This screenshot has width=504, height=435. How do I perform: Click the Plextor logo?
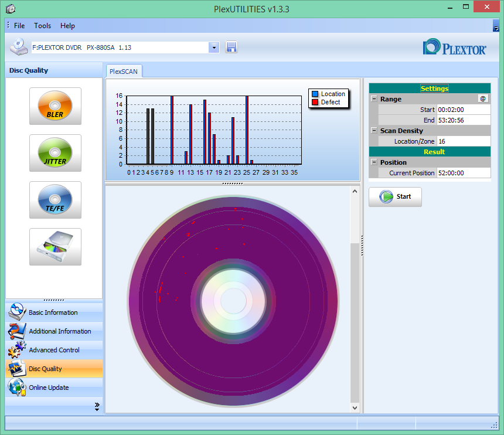pyautogui.click(x=455, y=47)
